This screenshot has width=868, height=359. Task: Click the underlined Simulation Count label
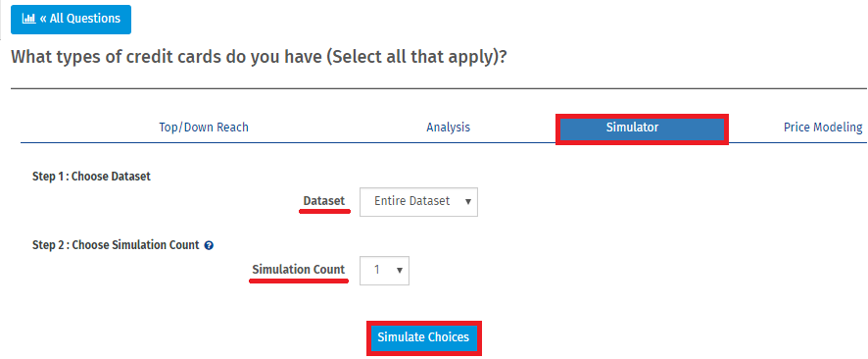pyautogui.click(x=299, y=270)
